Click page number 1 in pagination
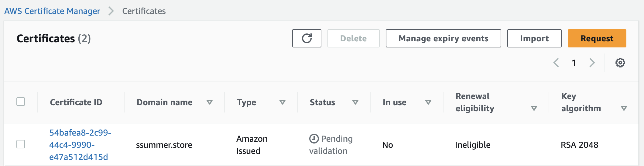644x166 pixels. click(x=574, y=63)
